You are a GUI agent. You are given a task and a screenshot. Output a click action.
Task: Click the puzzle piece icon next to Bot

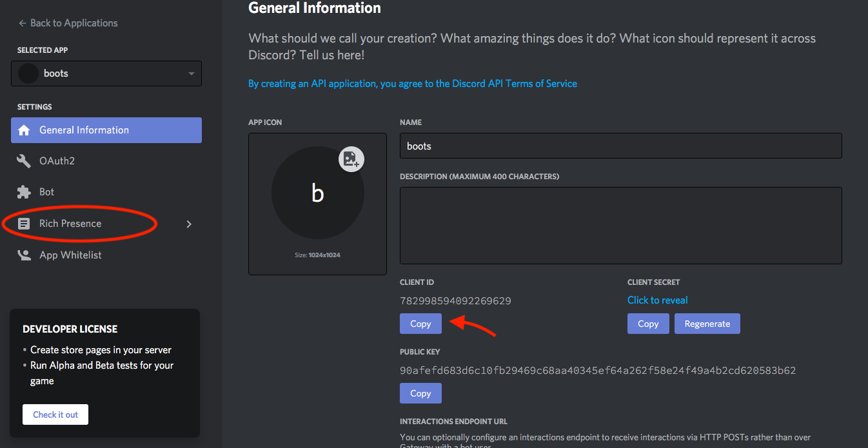(x=24, y=192)
